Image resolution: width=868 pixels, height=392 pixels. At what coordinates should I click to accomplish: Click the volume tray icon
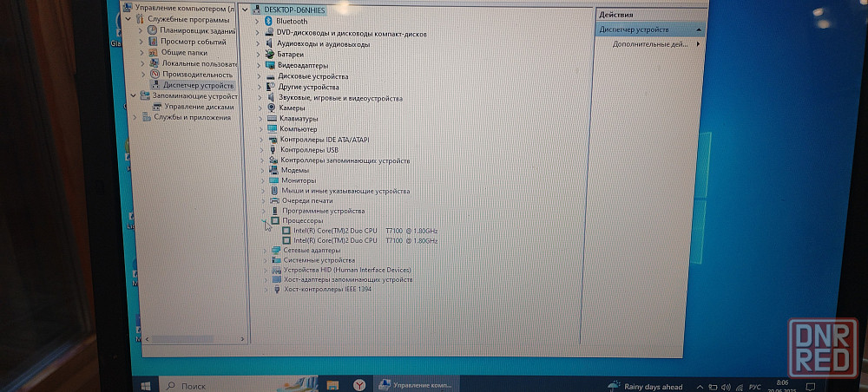click(727, 387)
